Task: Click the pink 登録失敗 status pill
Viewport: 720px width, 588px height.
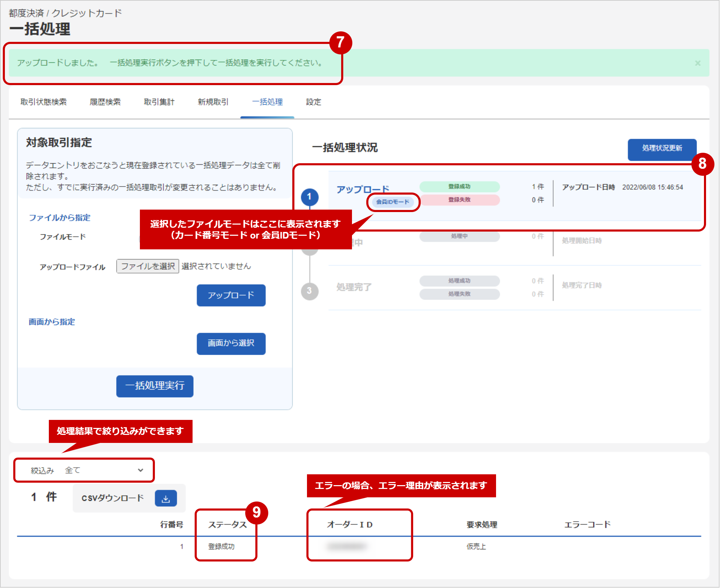Action: 459,200
